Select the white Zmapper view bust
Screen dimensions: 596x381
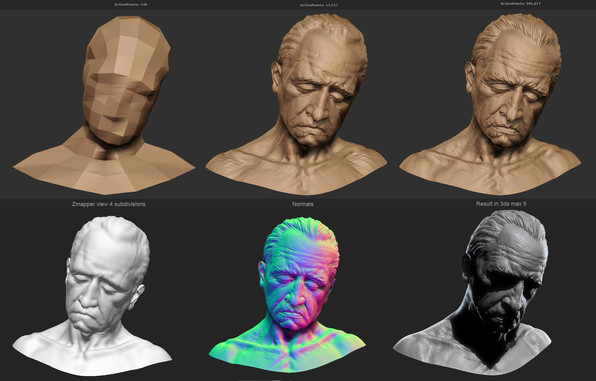coord(92,296)
